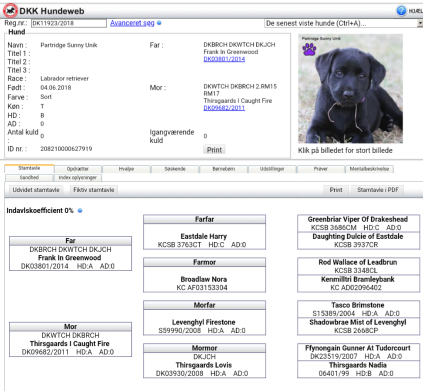Open the Hvalpe tab
Image resolution: width=423 pixels, height=391 pixels.
click(126, 169)
